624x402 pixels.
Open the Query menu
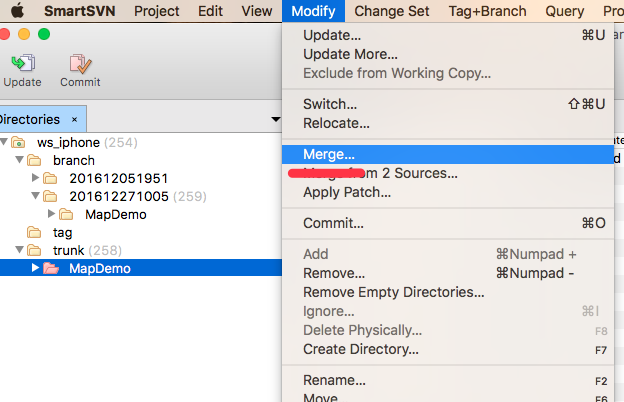pos(564,11)
